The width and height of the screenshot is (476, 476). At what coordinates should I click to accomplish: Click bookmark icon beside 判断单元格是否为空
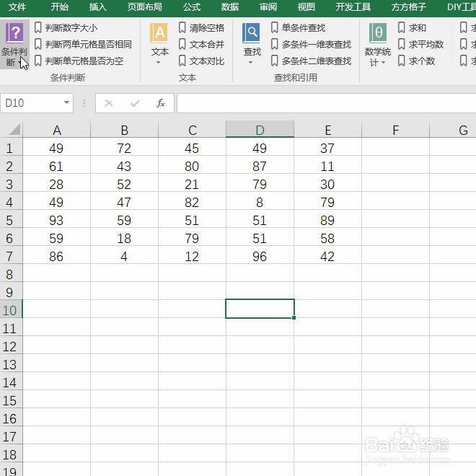(x=38, y=61)
